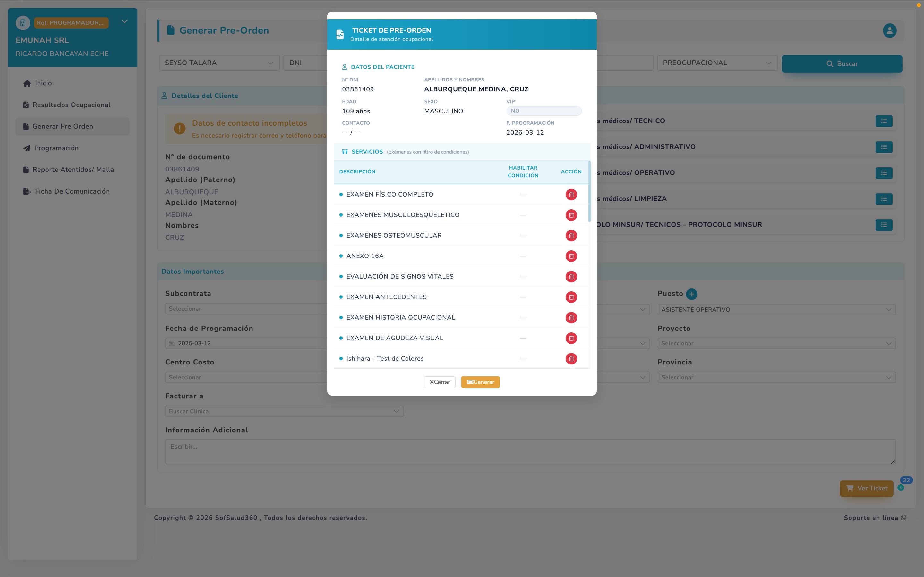Add new Puesto with plus icon
Image resolution: width=924 pixels, height=577 pixels.
[x=691, y=294]
